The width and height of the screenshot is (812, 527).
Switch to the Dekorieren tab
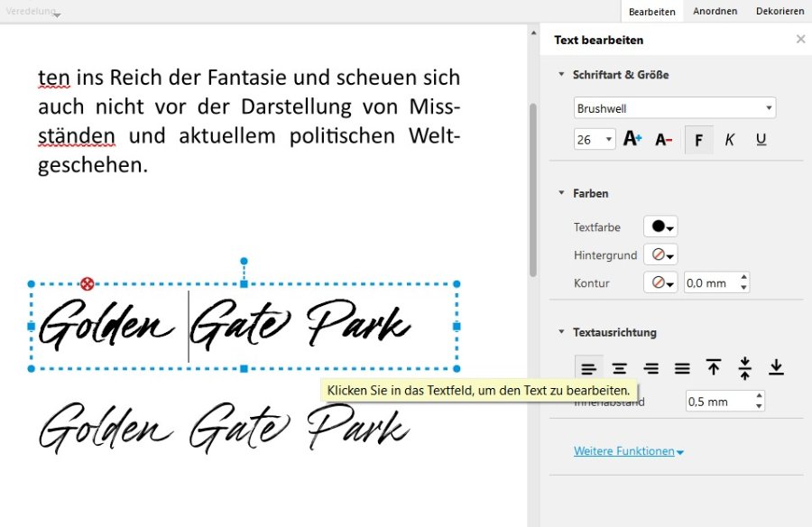coord(780,11)
